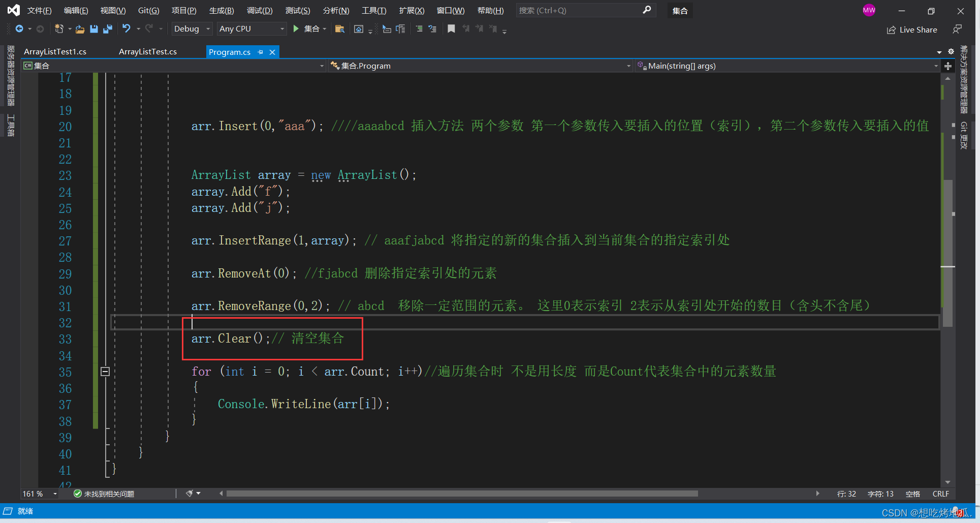
Task: Click the Uncomment Selection toolbar icon
Action: click(432, 29)
